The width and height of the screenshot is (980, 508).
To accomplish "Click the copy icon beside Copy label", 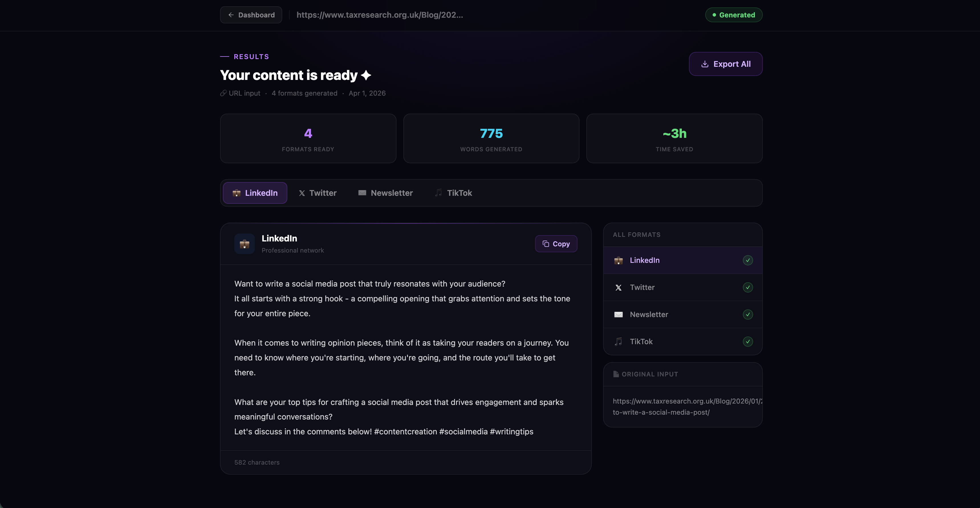I will click(546, 244).
